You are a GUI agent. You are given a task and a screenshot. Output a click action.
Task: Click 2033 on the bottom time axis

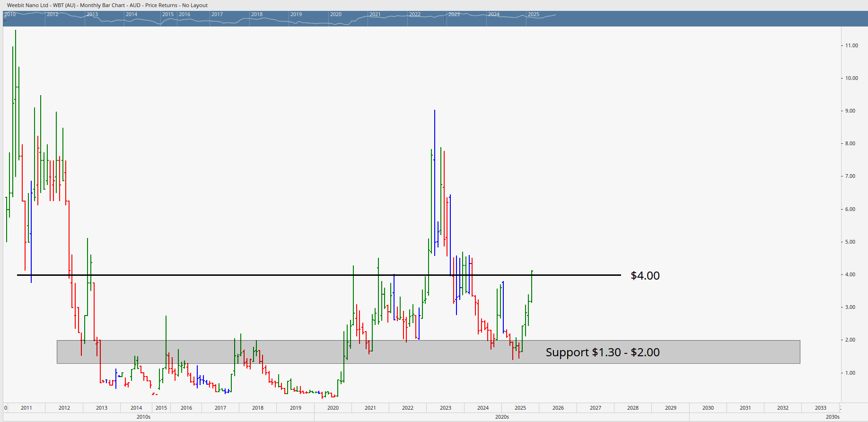(821, 408)
